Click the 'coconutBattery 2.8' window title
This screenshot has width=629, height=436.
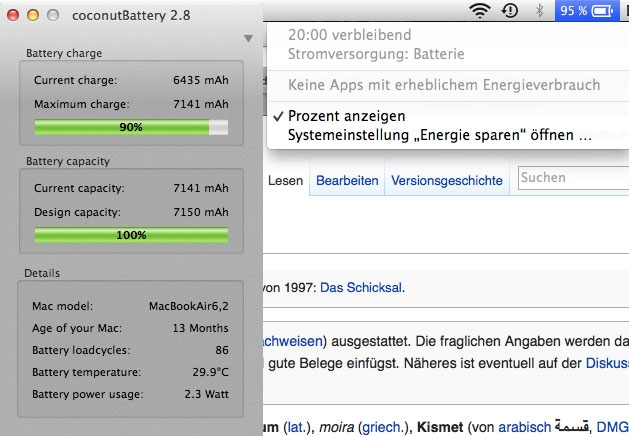coord(131,16)
